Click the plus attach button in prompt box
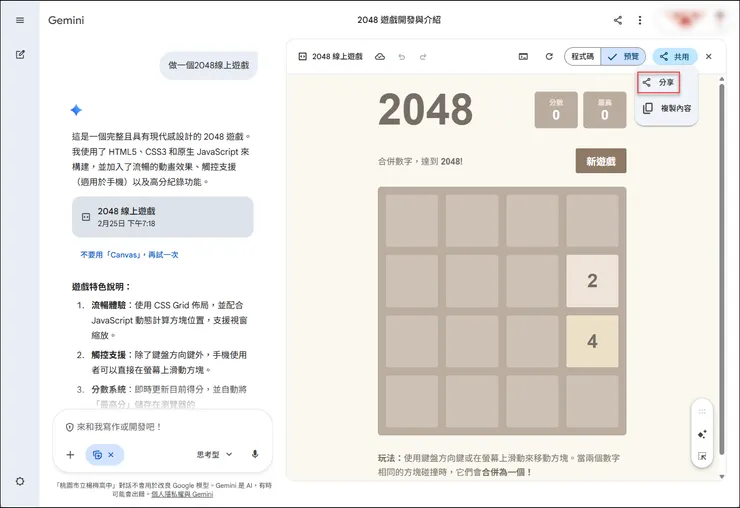The height and width of the screenshot is (508, 740). point(70,455)
